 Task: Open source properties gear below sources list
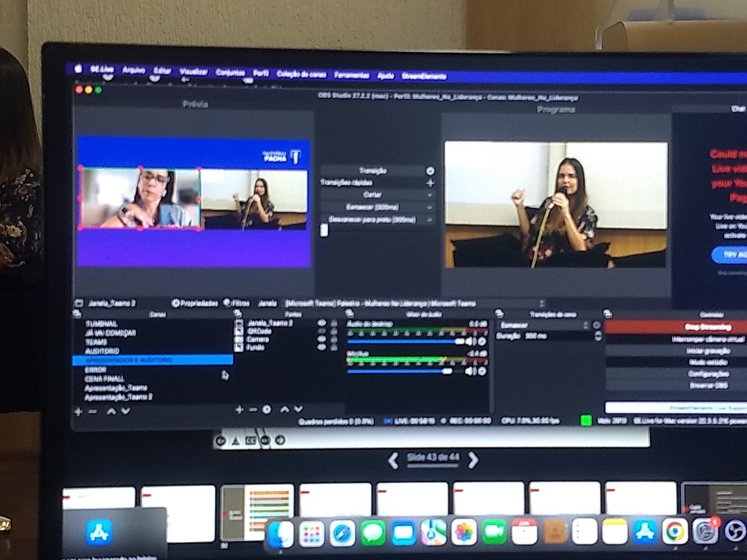click(x=267, y=410)
